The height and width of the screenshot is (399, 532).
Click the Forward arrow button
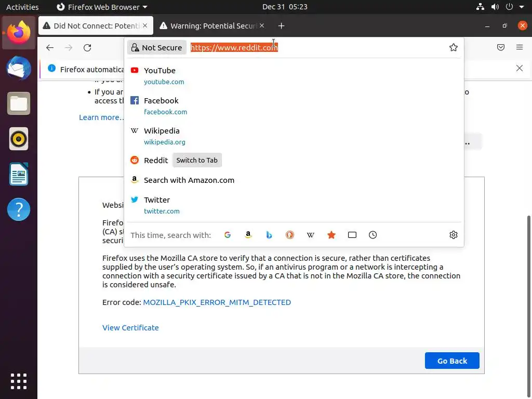point(69,47)
